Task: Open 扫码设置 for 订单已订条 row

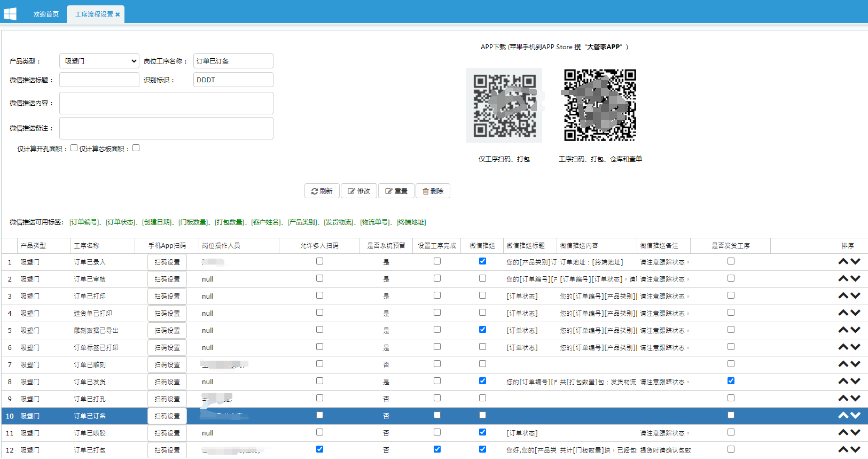Action: point(167,416)
